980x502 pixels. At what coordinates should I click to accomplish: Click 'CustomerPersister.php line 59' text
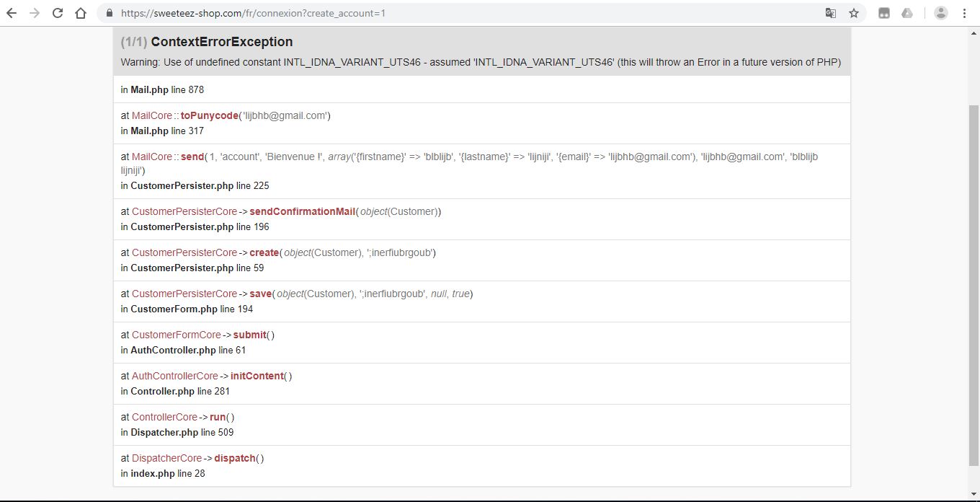click(197, 268)
